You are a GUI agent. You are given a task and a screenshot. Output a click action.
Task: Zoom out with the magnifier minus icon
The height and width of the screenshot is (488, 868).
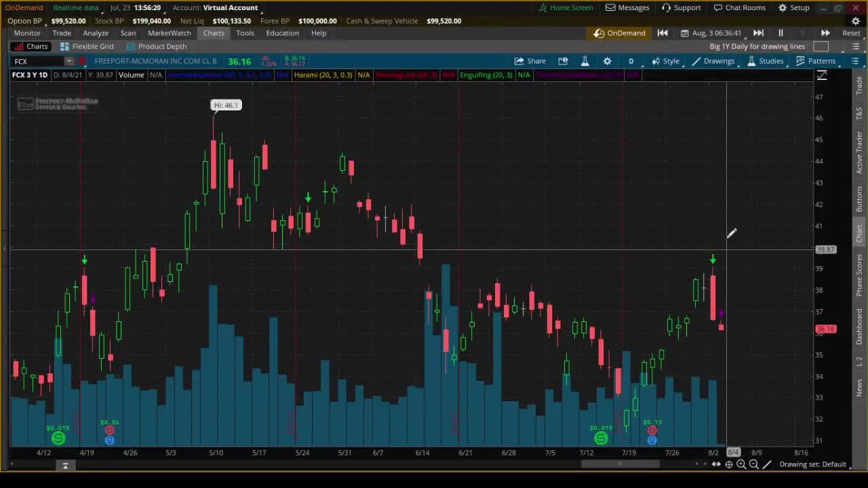[753, 464]
